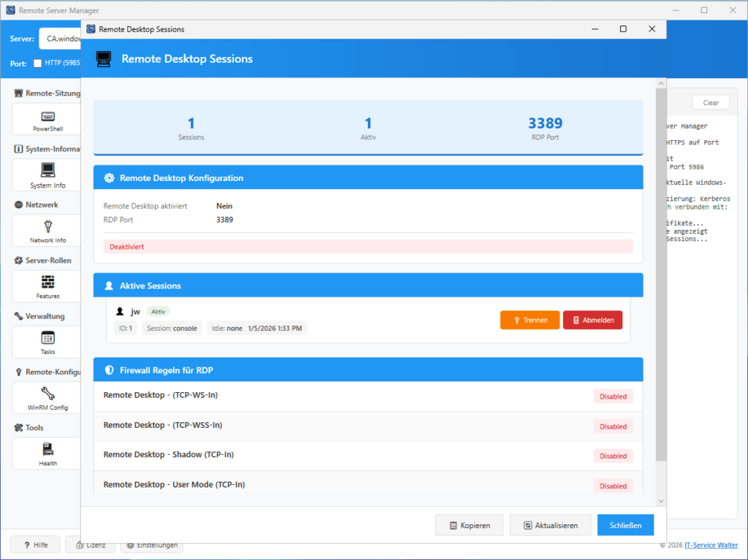748x560 pixels.
Task: Run the Health check tool
Action: [x=46, y=453]
